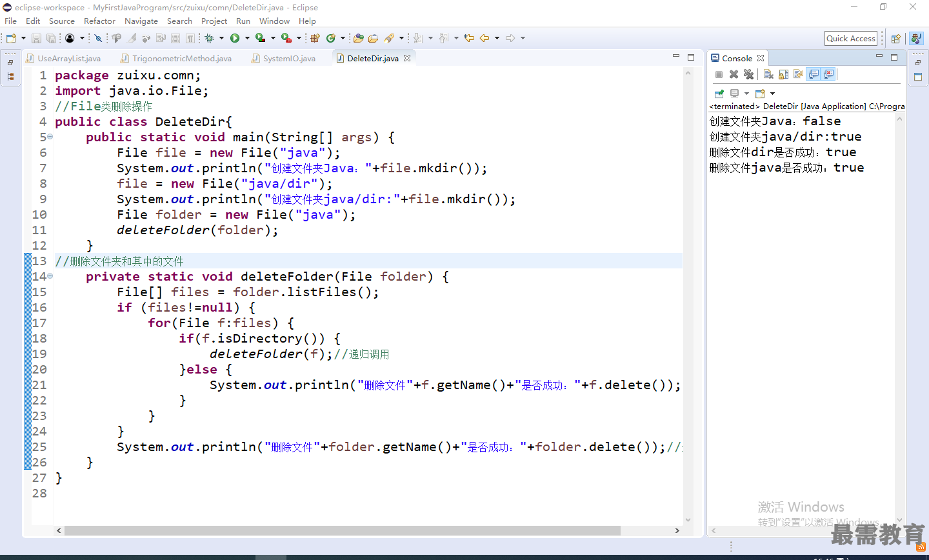Switch to SystemIO.java tab
Screen dimensions: 929x560
coord(284,58)
